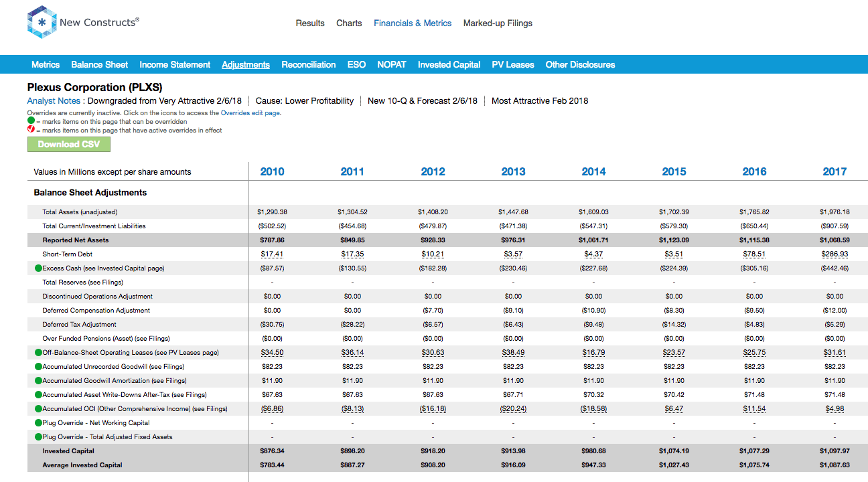
Task: Click 2013 Accumulated OCI value ($20.24)
Action: [x=513, y=409]
